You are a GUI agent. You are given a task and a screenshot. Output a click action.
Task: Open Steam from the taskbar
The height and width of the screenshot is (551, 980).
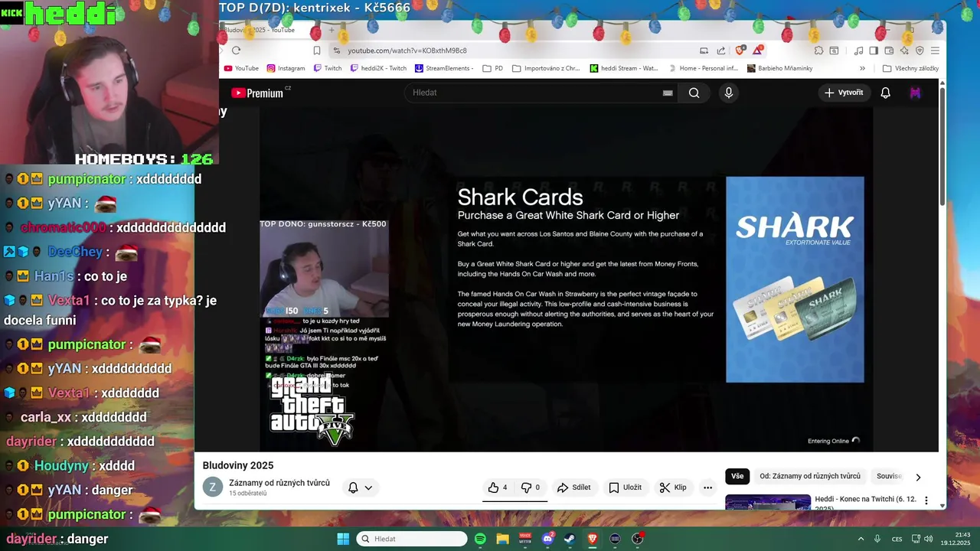click(570, 539)
